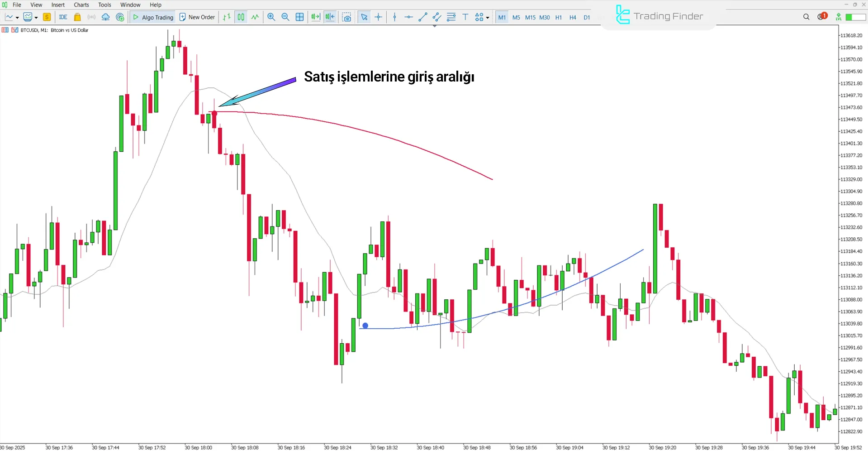Screen dimensions: 868x451
Task: Expand the chart type dropdown arrow
Action: 17,18
